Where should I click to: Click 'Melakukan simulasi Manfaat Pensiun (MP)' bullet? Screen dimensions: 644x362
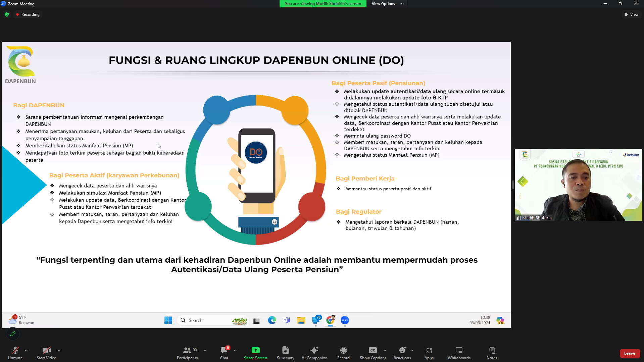click(x=110, y=193)
